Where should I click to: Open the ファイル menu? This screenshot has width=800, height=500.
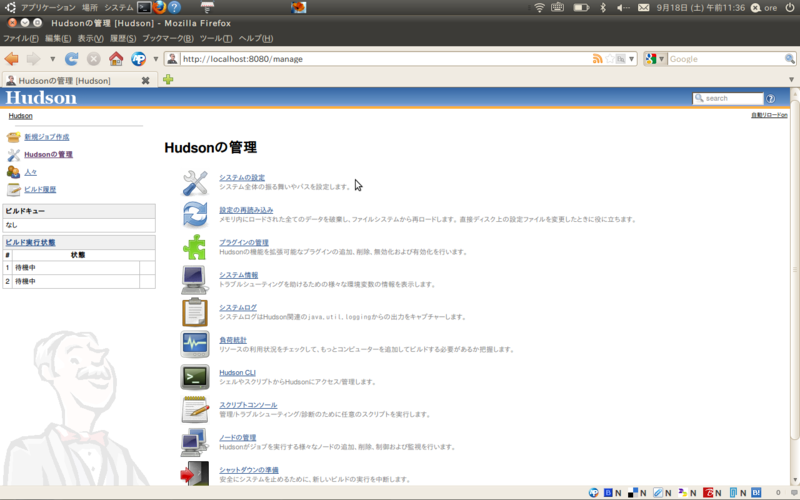click(x=20, y=38)
